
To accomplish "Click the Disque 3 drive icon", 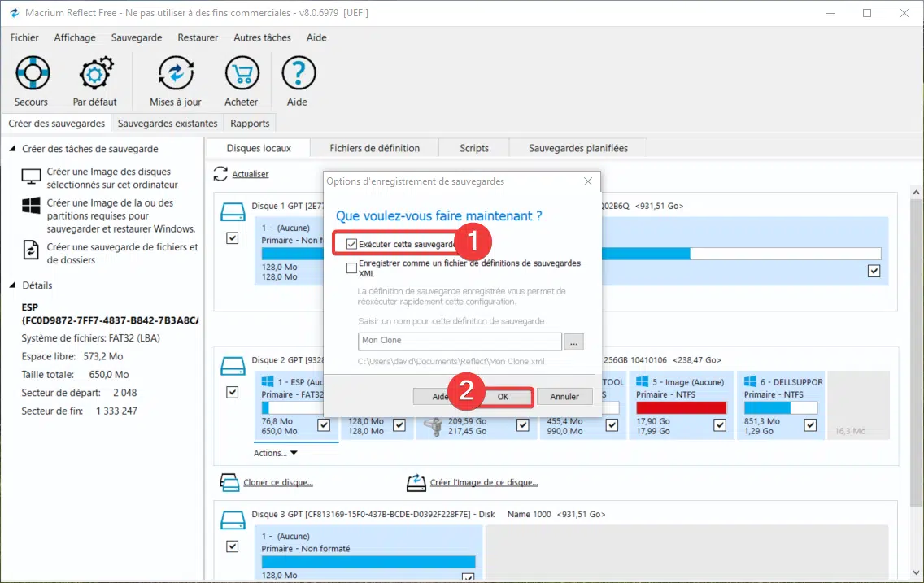I will (233, 520).
